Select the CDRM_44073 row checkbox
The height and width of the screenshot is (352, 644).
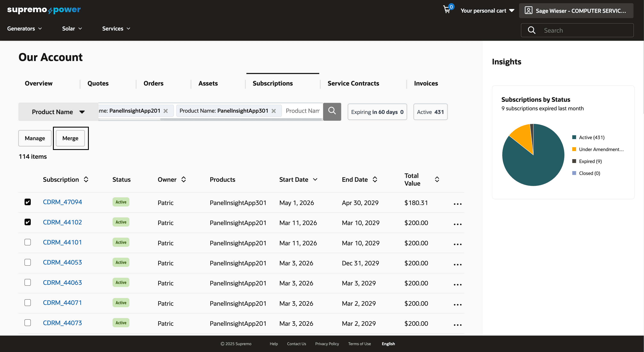(28, 323)
